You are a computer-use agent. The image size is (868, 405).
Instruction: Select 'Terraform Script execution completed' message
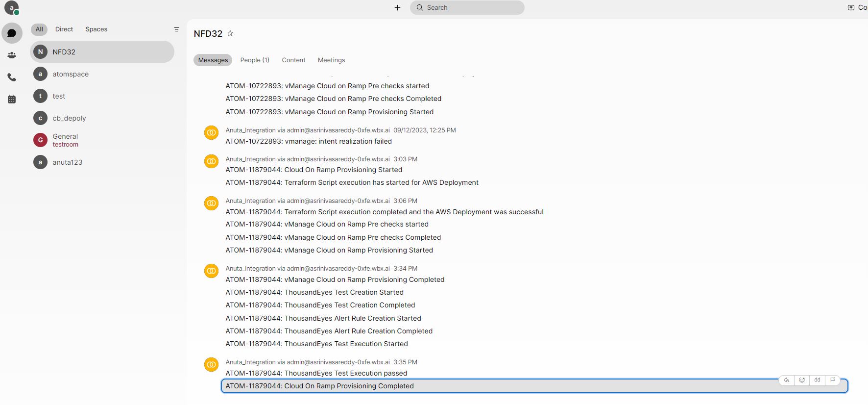click(385, 212)
